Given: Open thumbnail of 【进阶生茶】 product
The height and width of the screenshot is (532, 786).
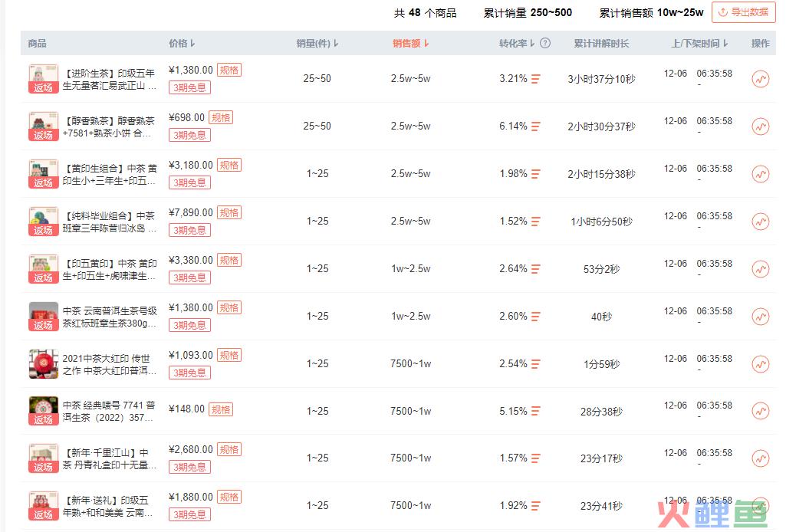Looking at the screenshot, I should point(43,79).
